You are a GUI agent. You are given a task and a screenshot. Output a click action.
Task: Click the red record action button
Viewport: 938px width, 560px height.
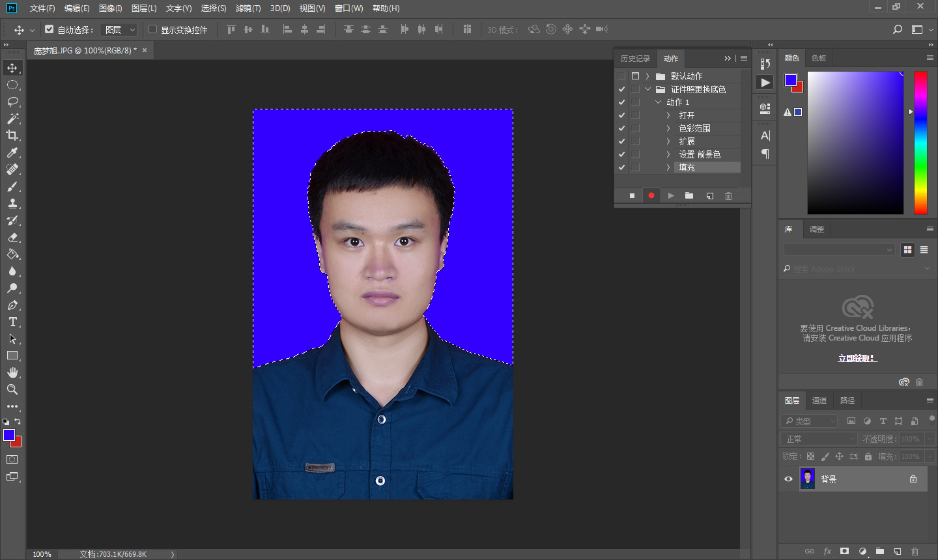click(x=651, y=195)
